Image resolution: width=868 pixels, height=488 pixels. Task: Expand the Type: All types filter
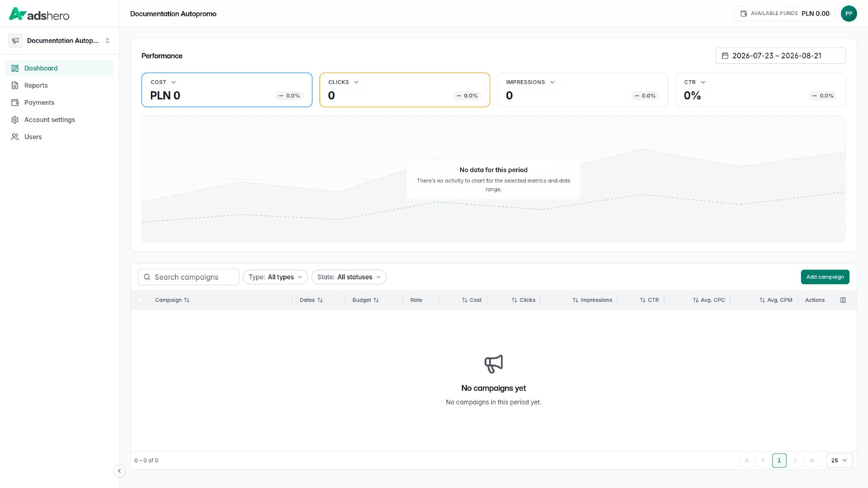click(275, 277)
